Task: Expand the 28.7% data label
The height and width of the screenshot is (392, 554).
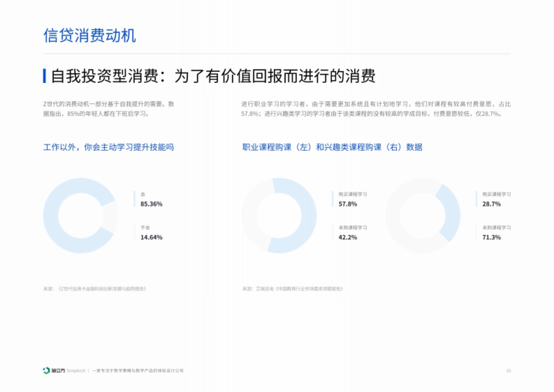Action: click(x=492, y=203)
